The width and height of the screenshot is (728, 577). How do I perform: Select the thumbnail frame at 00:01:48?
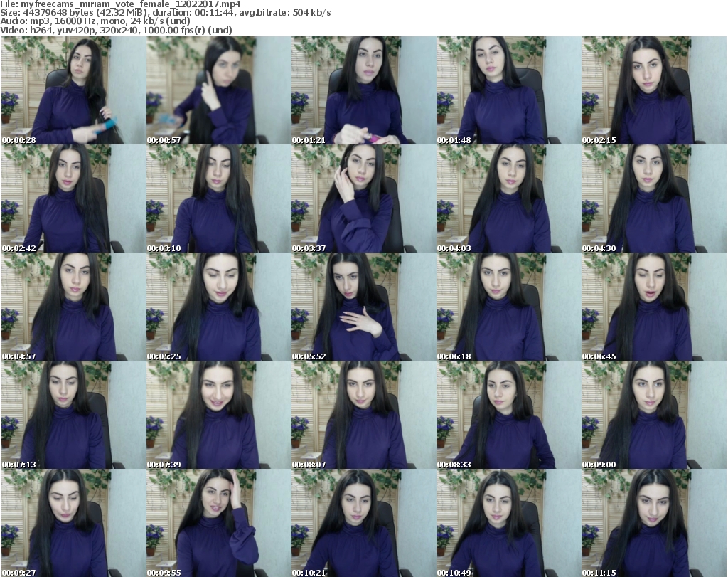[x=509, y=90]
